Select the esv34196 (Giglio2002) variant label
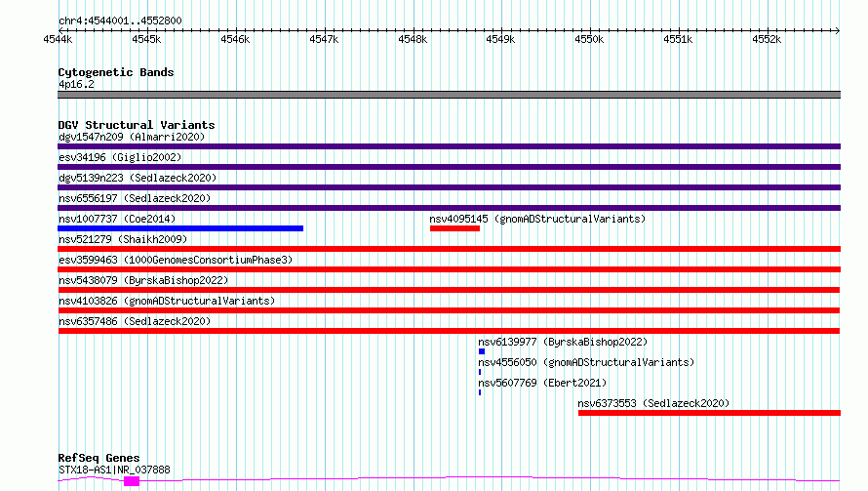 coord(120,157)
